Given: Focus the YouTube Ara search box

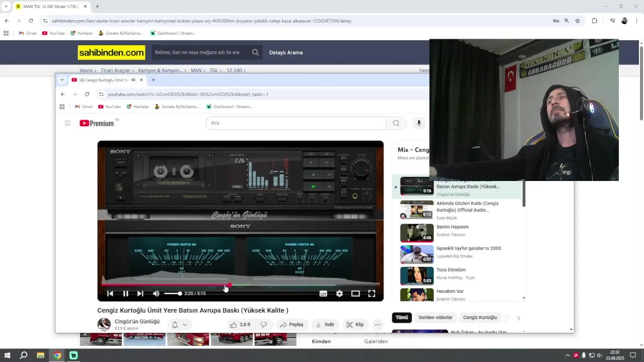Looking at the screenshot, I should coord(296,123).
